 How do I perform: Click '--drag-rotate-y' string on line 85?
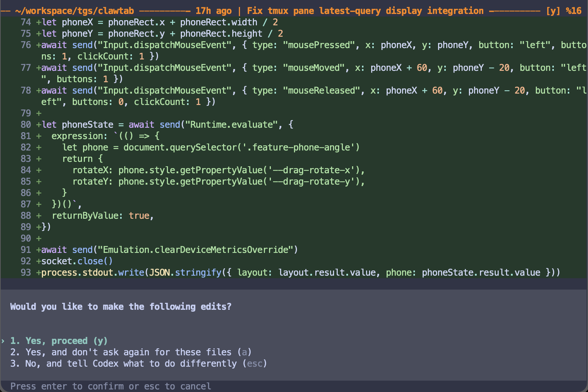point(311,182)
